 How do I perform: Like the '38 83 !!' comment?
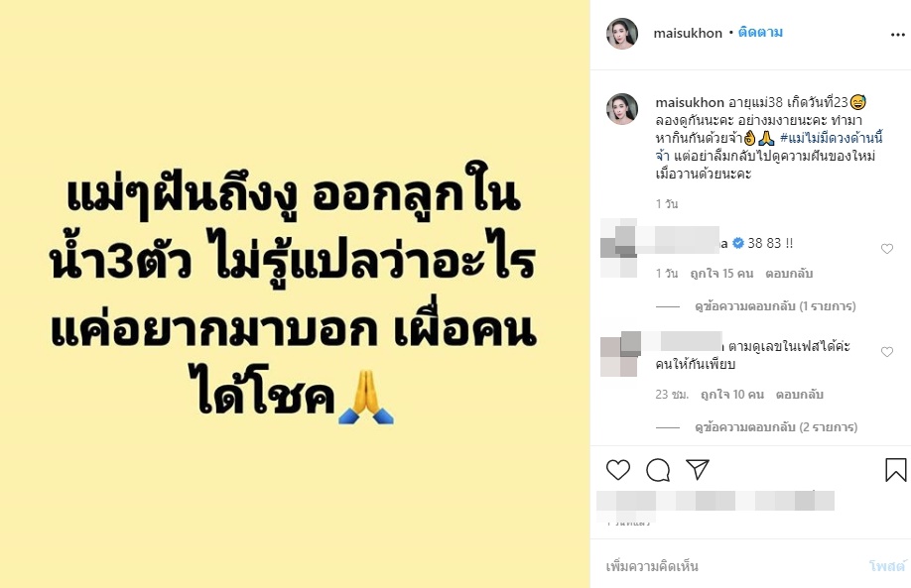coord(886,249)
